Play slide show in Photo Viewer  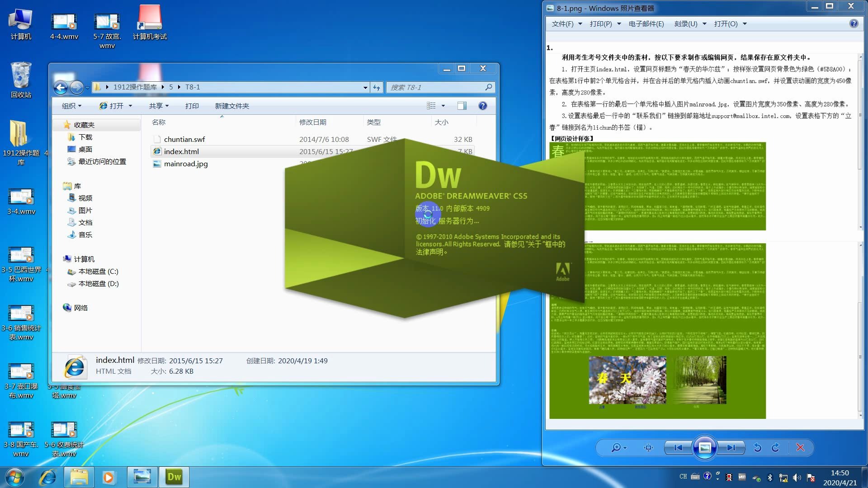[704, 447]
